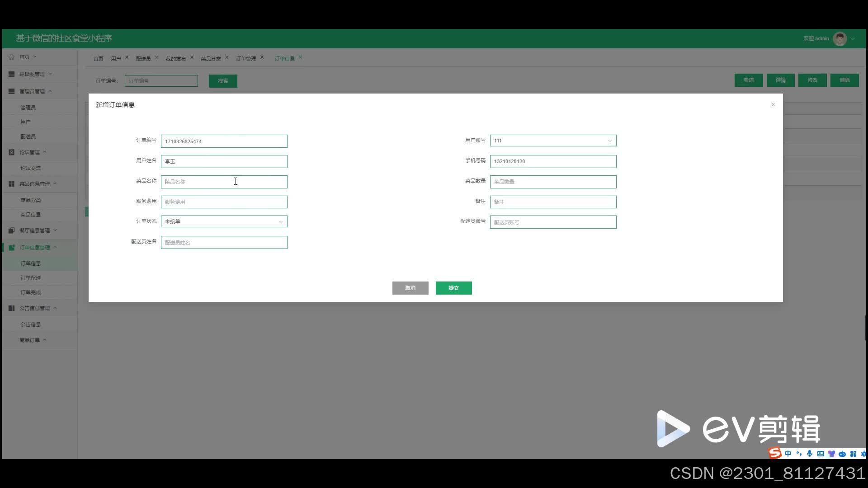Screen dimensions: 868x488
Task: Click the 餐厅信息管理 sidebar icon
Action: (12, 230)
